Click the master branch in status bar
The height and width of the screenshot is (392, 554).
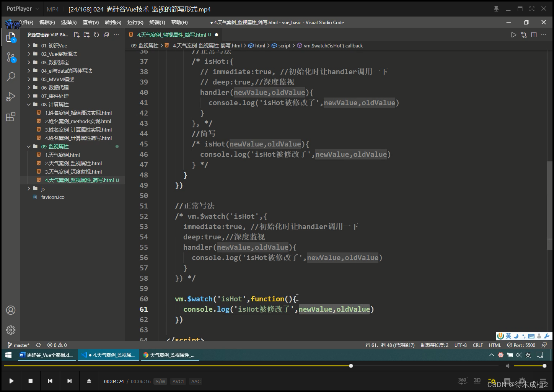coord(18,345)
